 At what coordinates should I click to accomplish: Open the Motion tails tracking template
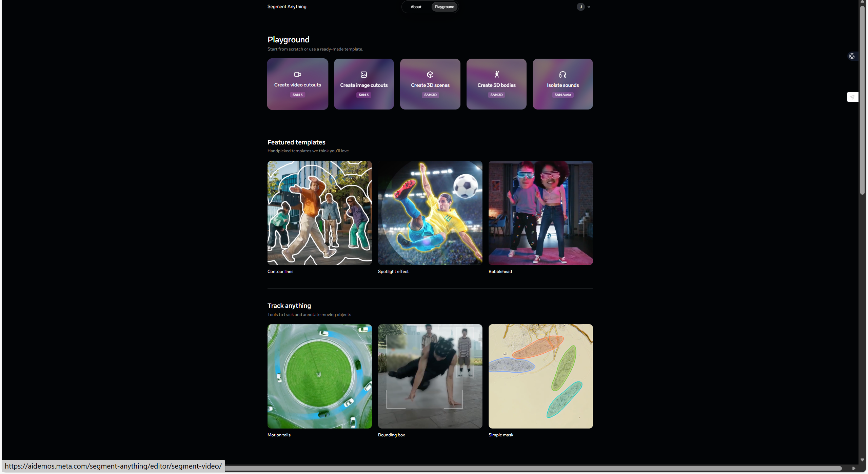(x=319, y=376)
